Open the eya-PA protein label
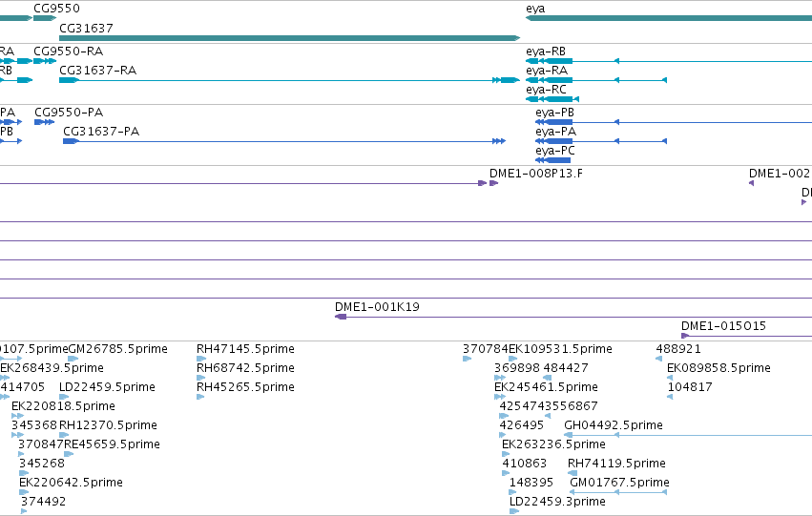The image size is (812, 516). tap(555, 132)
